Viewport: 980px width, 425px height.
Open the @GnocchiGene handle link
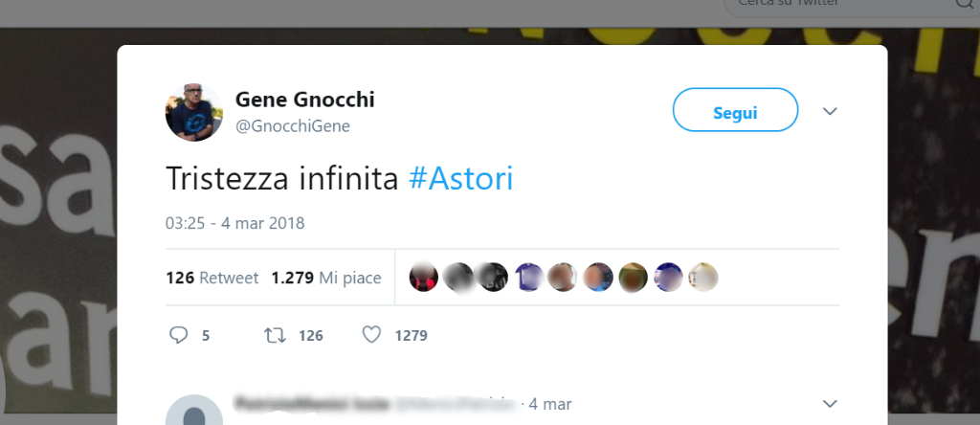click(x=293, y=126)
